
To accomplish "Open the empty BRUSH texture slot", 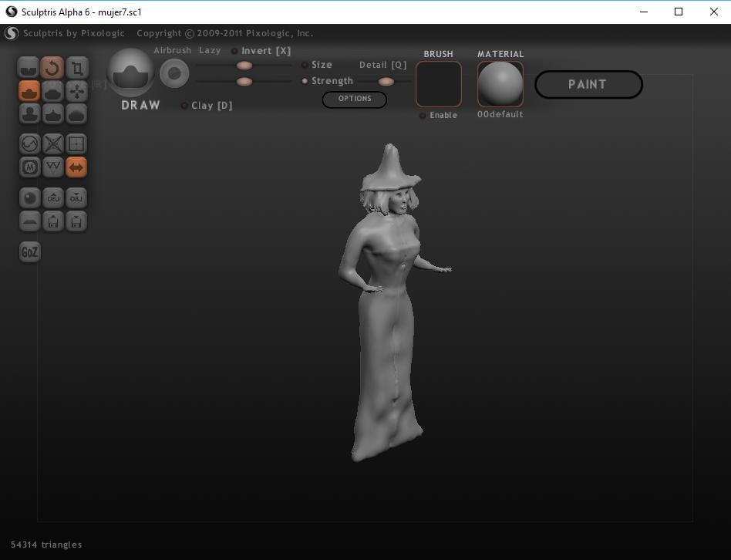I will coord(439,84).
